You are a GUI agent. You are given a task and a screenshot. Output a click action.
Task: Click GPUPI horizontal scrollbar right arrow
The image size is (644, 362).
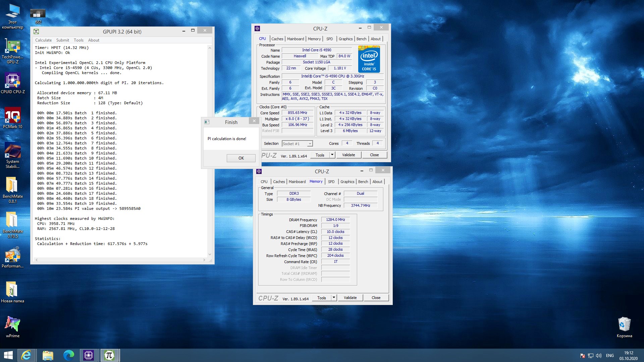[x=204, y=260]
